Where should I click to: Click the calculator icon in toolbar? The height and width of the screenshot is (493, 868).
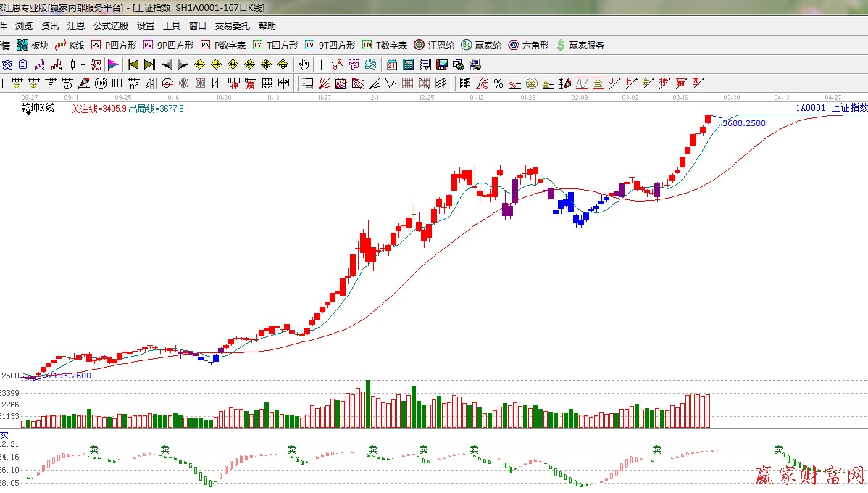point(409,65)
